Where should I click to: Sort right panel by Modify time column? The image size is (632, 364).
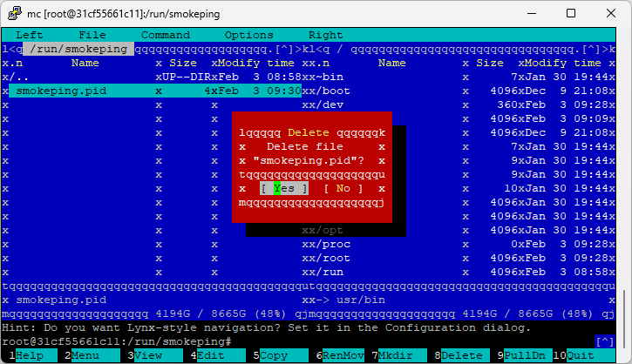563,63
